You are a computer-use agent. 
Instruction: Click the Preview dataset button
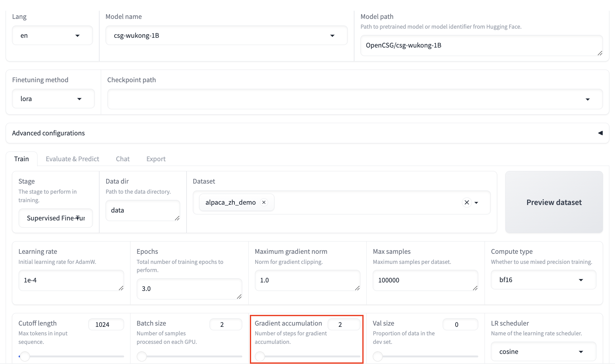[x=554, y=202]
